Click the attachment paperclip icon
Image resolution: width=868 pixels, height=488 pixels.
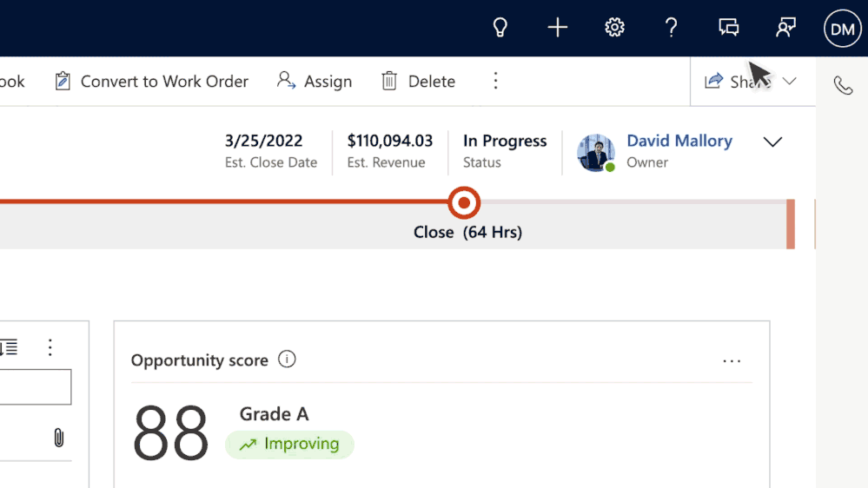[x=59, y=438]
